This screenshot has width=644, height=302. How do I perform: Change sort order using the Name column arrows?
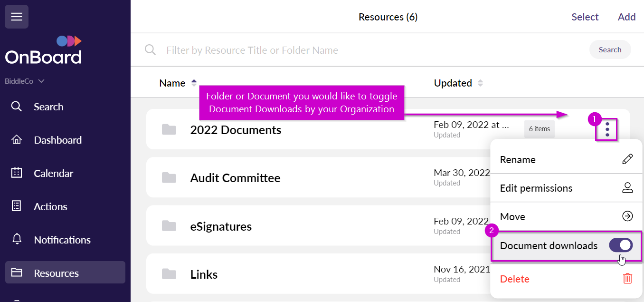(194, 82)
